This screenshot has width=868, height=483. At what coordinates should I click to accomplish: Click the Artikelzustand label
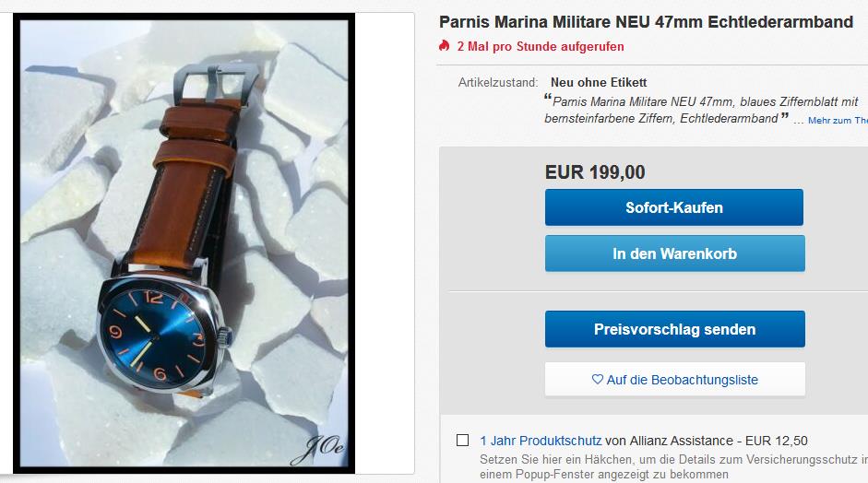pyautogui.click(x=498, y=83)
